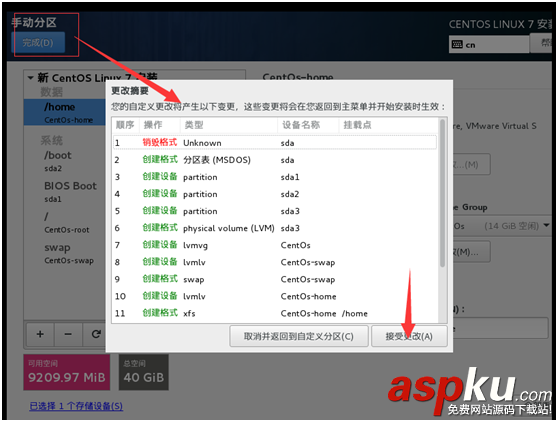Click the cn keyboard layout field
The width and height of the screenshot is (558, 422).
(489, 44)
